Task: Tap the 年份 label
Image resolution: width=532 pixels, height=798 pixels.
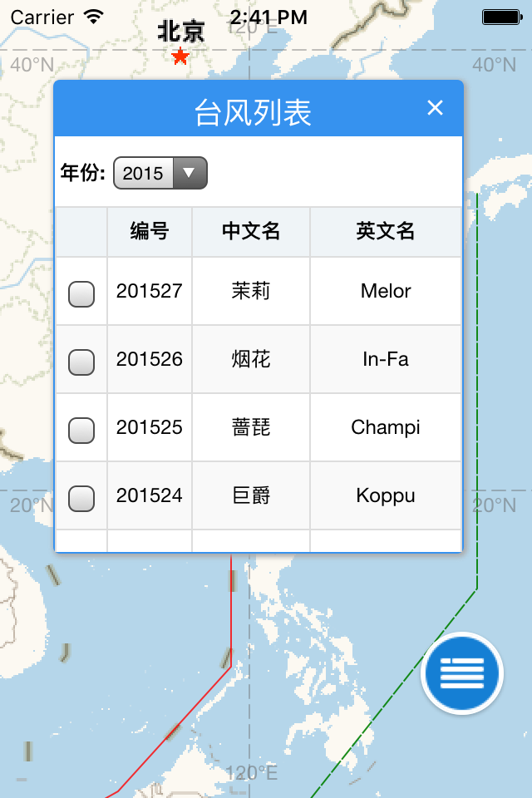Action: tap(82, 173)
